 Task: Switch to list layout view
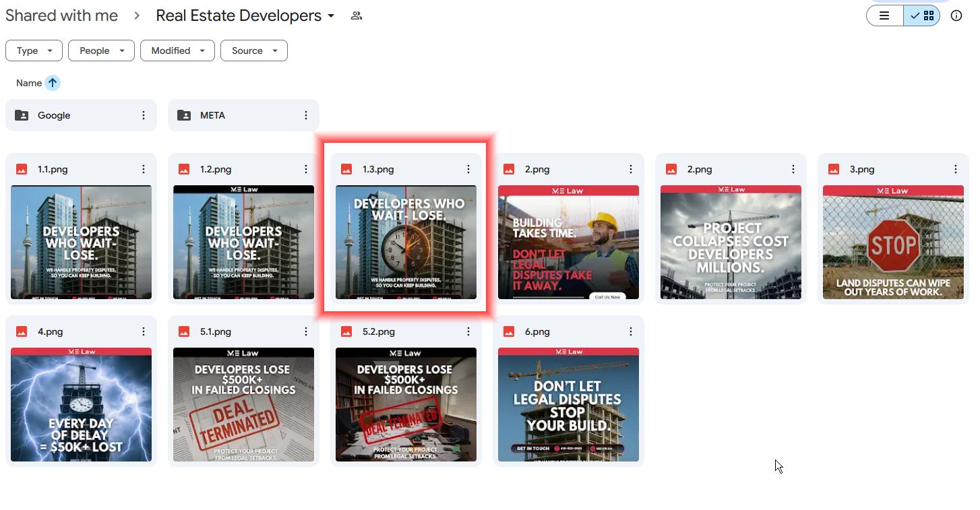pyautogui.click(x=884, y=15)
